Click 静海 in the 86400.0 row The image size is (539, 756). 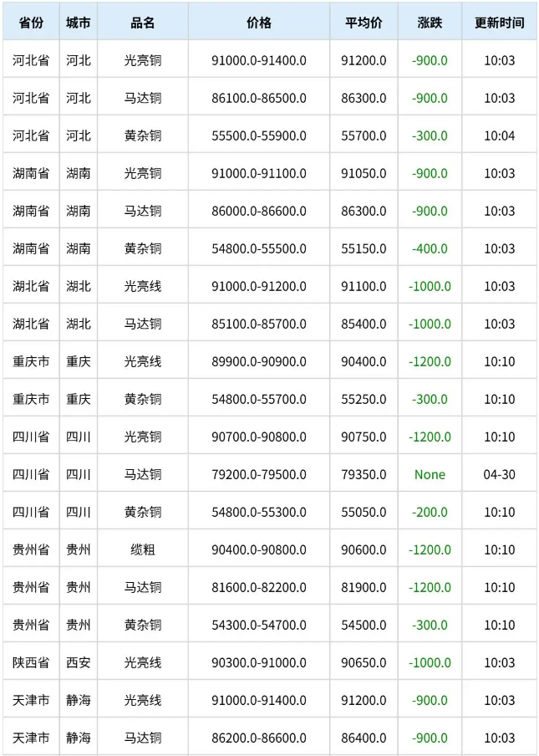coord(79,738)
